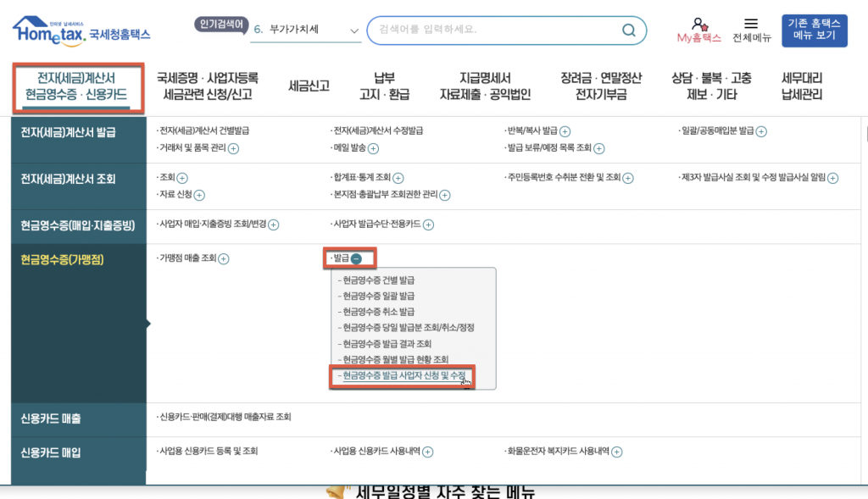Expand plus next to 사업자 매입·지출증빙 조회/변경
This screenshot has width=868, height=499.
pyautogui.click(x=274, y=225)
